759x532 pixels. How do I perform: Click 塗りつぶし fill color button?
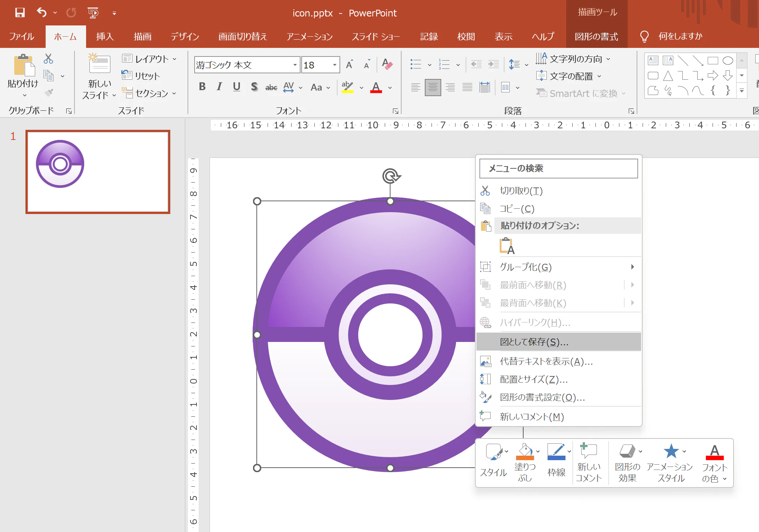pos(525,462)
